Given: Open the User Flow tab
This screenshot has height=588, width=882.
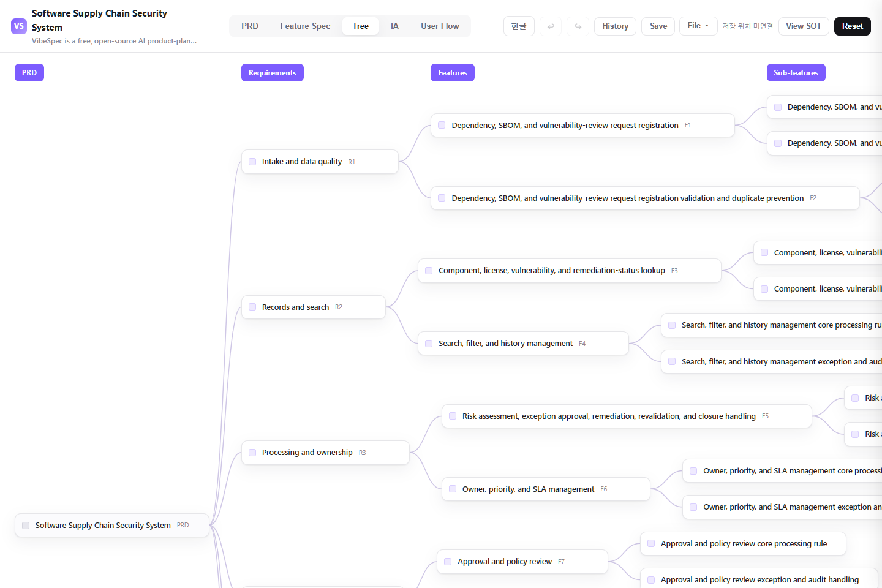Looking at the screenshot, I should (440, 26).
